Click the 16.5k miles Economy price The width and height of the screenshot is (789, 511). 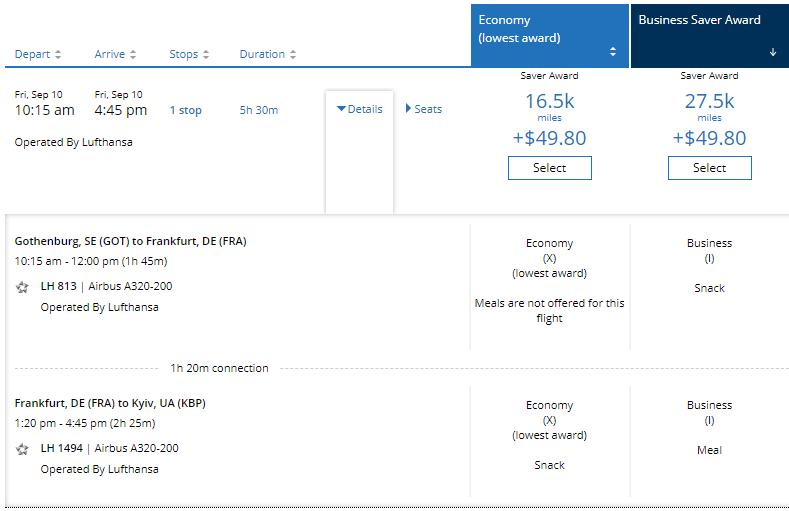click(x=549, y=101)
